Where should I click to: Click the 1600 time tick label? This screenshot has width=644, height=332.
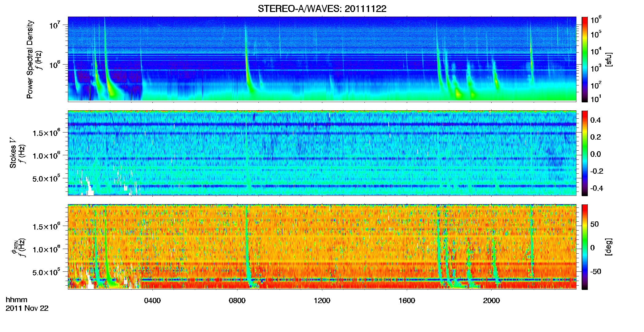(407, 301)
